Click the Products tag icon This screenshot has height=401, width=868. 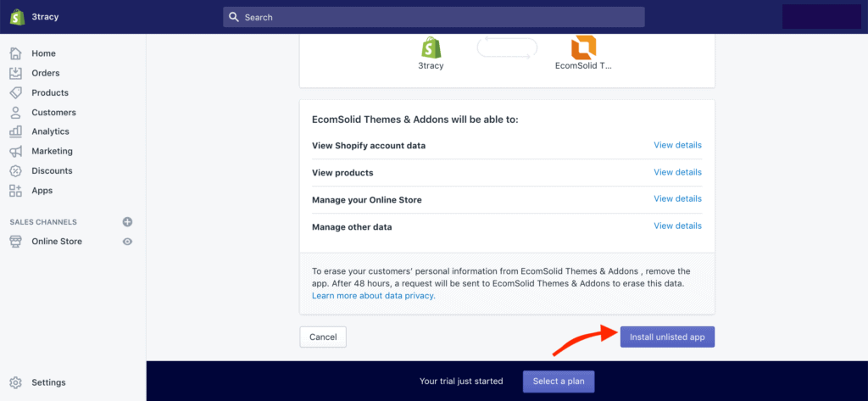[x=16, y=92]
